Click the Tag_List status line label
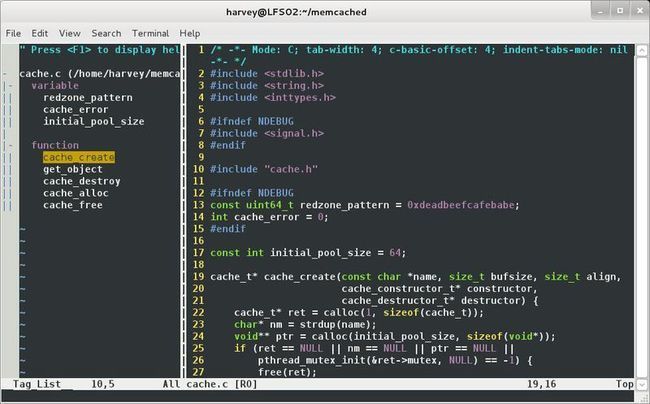The image size is (650, 404). pyautogui.click(x=36, y=384)
